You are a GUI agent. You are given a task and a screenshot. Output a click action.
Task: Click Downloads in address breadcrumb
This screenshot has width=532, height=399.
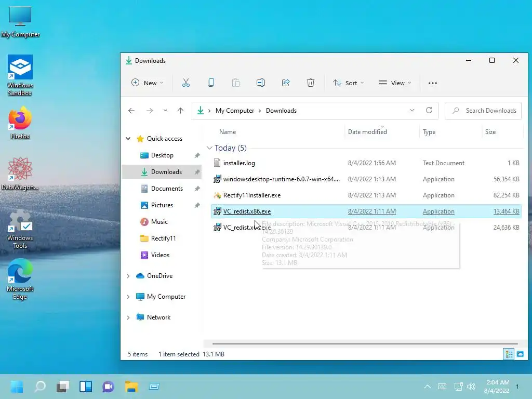(x=281, y=111)
